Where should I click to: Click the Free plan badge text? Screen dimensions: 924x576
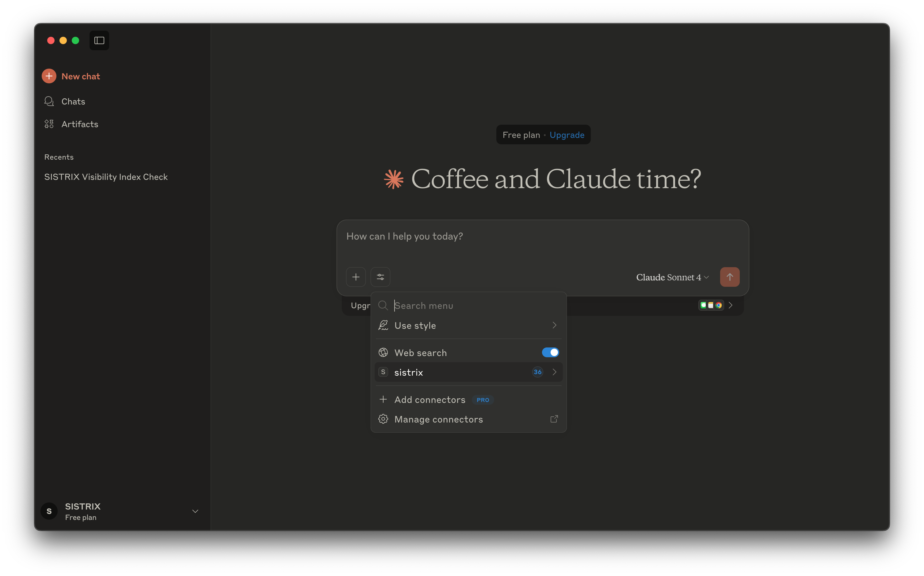(521, 135)
